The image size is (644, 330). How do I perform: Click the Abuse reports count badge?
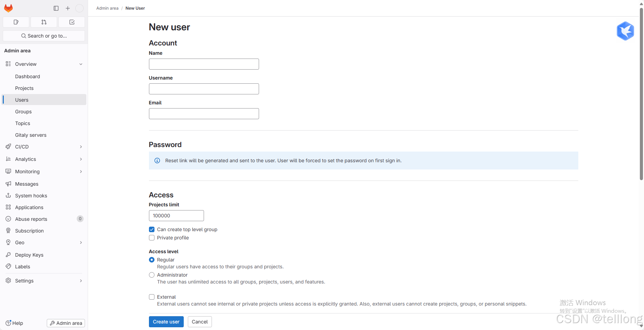pos(80,219)
